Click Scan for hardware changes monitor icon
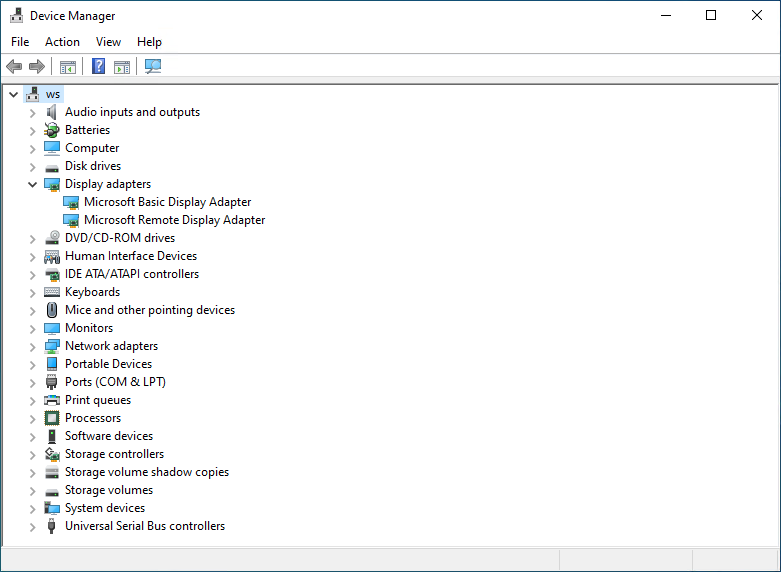This screenshot has height=572, width=781. [153, 67]
